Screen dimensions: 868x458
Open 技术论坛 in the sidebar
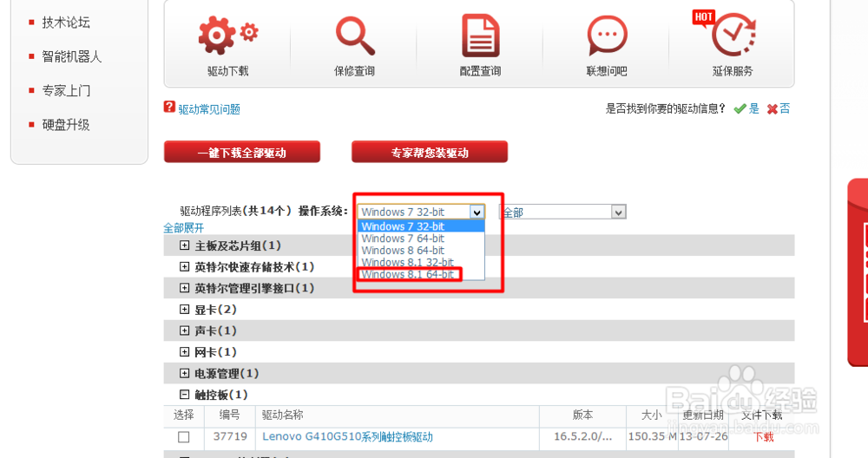pos(66,23)
